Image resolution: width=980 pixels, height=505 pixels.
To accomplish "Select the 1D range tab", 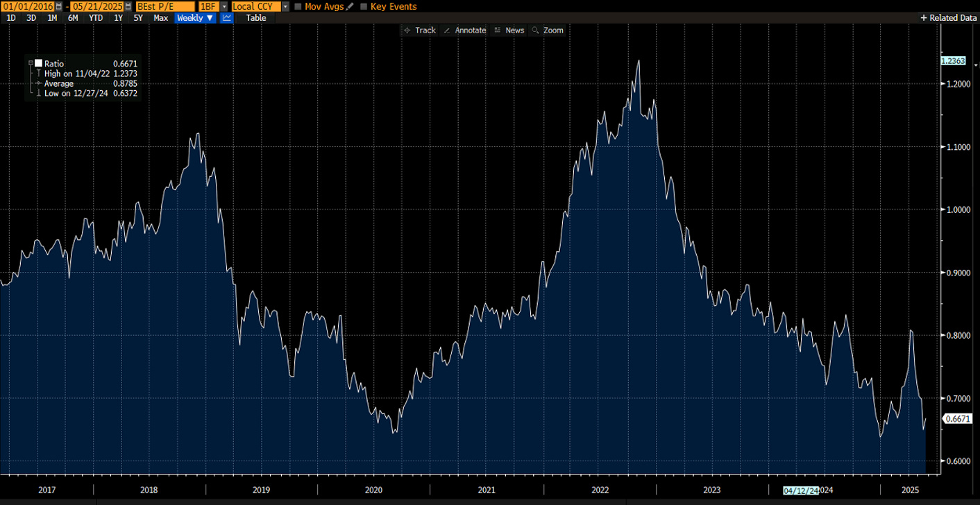I will click(x=11, y=18).
